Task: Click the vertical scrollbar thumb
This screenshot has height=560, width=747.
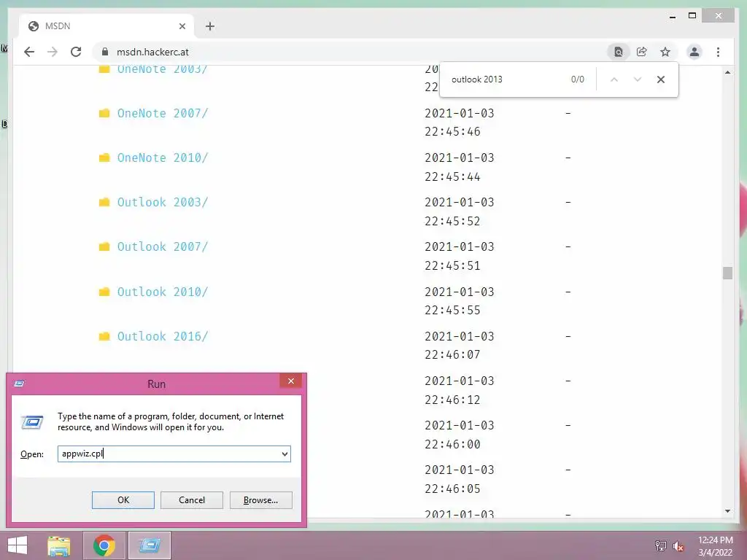Action: point(727,273)
